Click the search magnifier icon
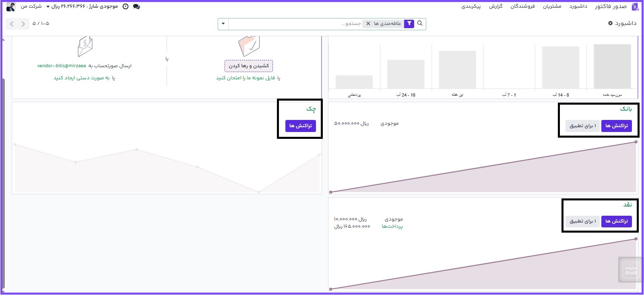The width and height of the screenshot is (644, 295). [x=420, y=23]
